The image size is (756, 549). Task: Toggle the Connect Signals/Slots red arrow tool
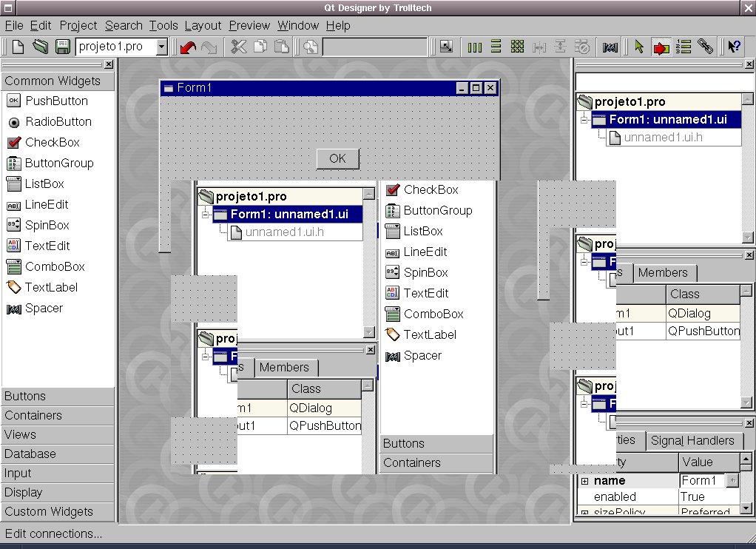pyautogui.click(x=661, y=47)
